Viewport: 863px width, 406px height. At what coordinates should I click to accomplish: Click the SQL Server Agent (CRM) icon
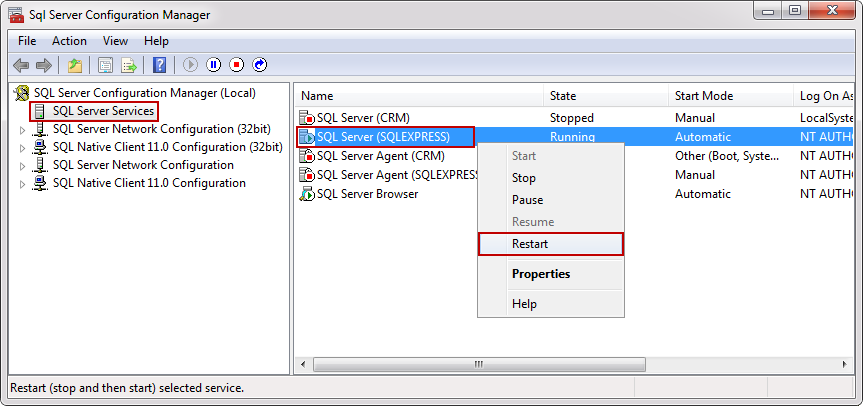tap(307, 156)
